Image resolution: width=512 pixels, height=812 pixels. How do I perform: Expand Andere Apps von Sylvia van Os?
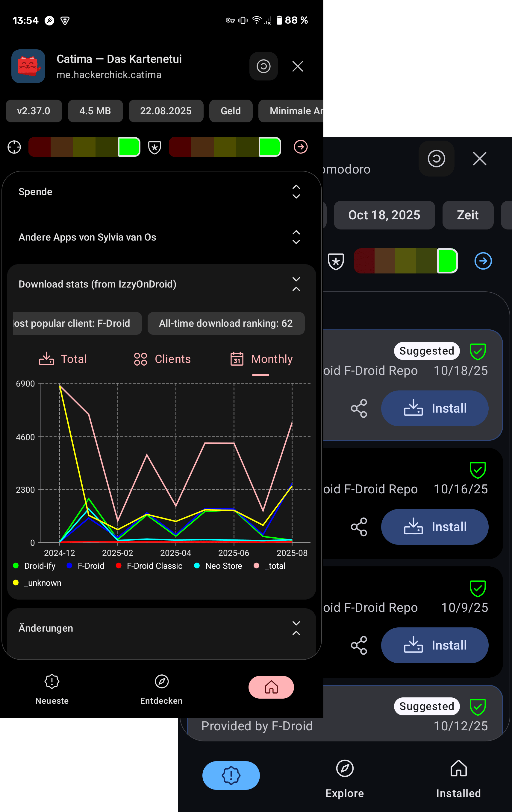coord(296,237)
